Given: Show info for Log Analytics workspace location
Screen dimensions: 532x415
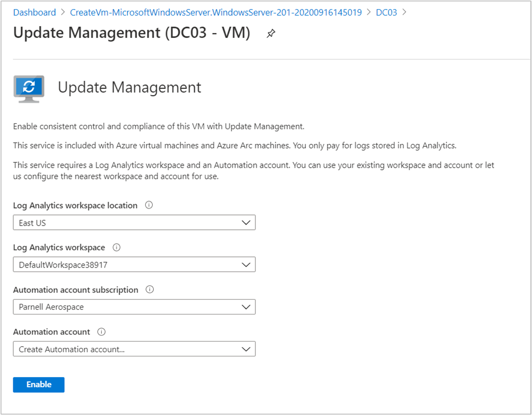Looking at the screenshot, I should pos(148,205).
